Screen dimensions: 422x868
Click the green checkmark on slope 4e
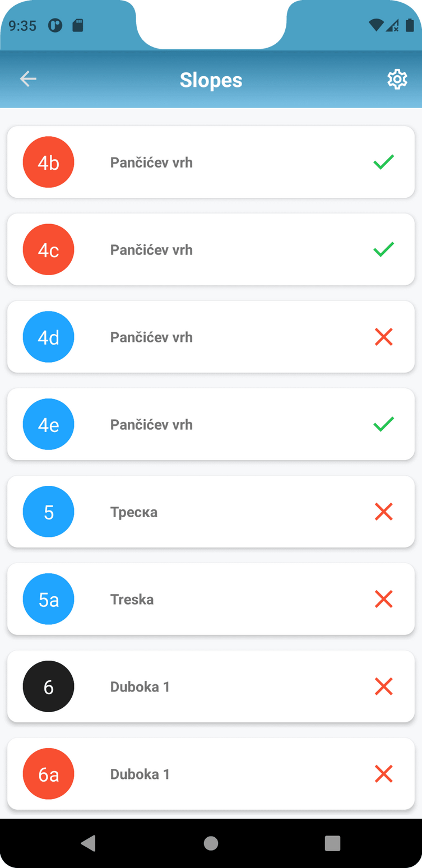coord(383,424)
